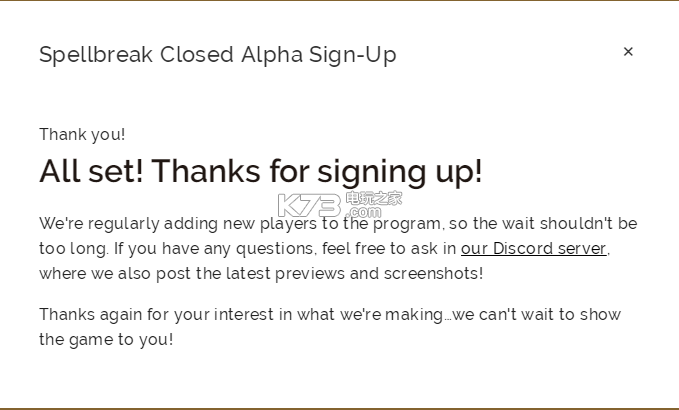Click the Thanks again for your interest text
Screen dimensions: 679x410
pos(156,314)
